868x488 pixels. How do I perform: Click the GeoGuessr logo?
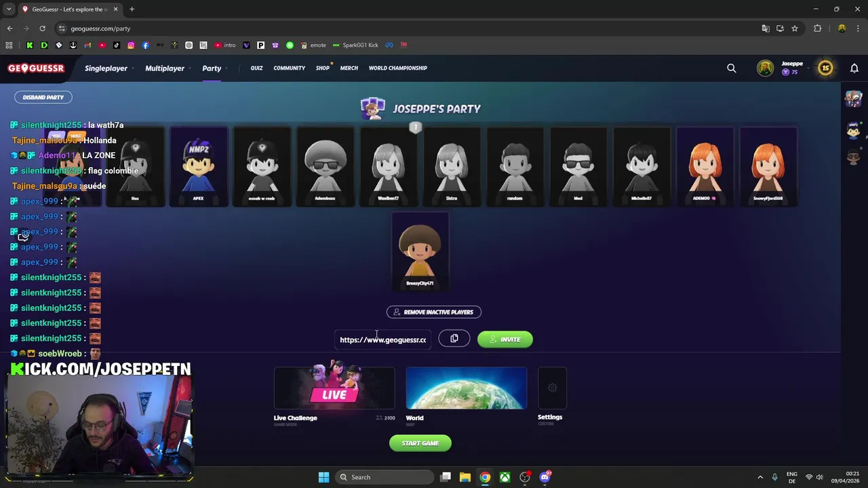[36, 68]
